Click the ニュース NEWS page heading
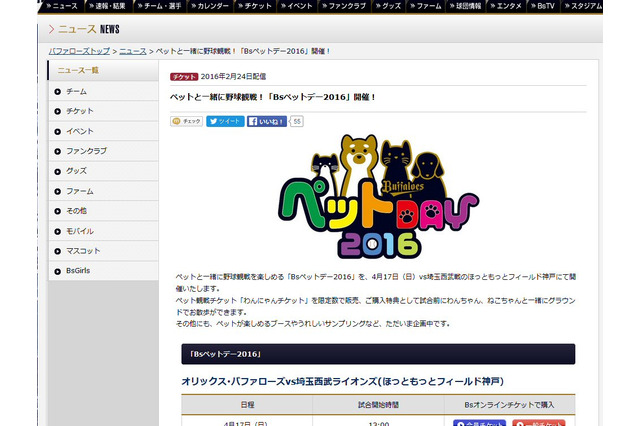This screenshot has width=640, height=426. tap(84, 29)
